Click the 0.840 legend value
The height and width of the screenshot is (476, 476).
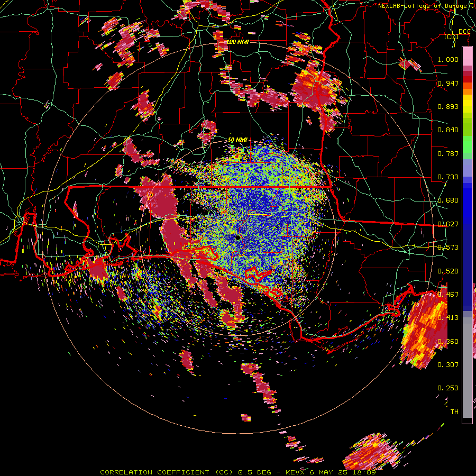click(x=448, y=130)
